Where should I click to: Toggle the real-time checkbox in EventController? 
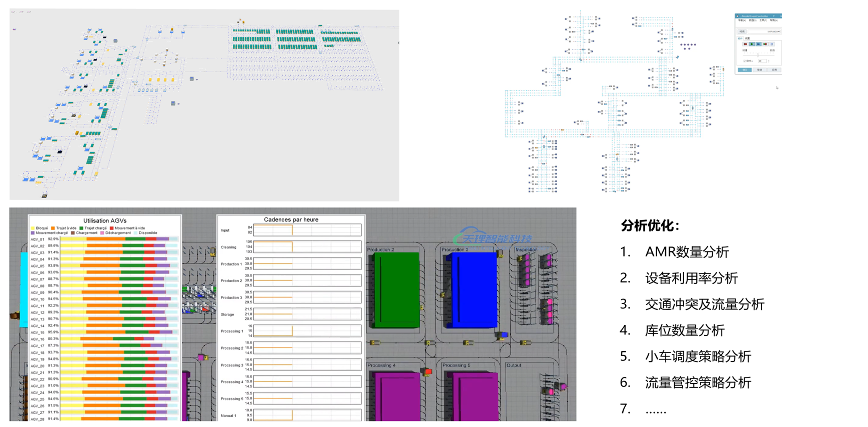tap(744, 61)
